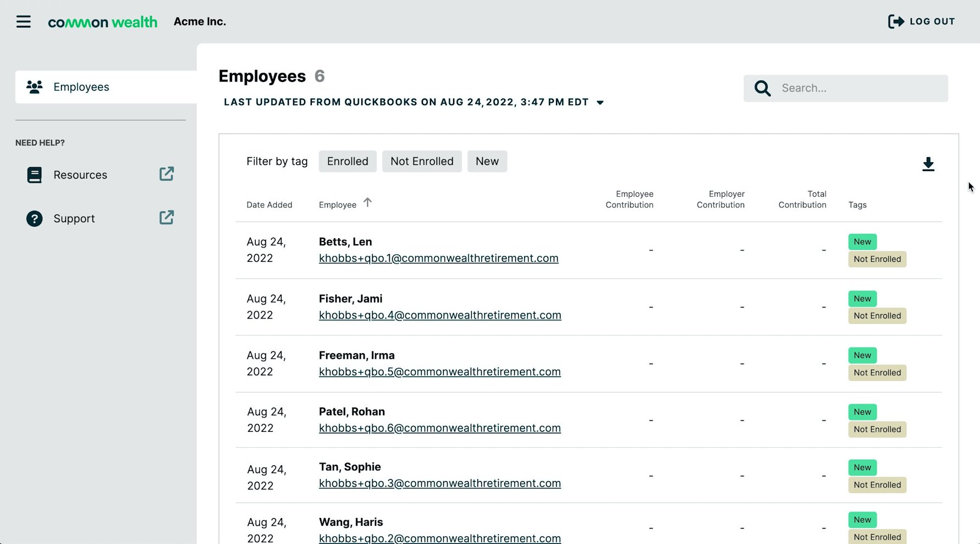Click the Last Updated from QuickBooks text
Viewport: 980px width, 544px height.
click(x=406, y=102)
